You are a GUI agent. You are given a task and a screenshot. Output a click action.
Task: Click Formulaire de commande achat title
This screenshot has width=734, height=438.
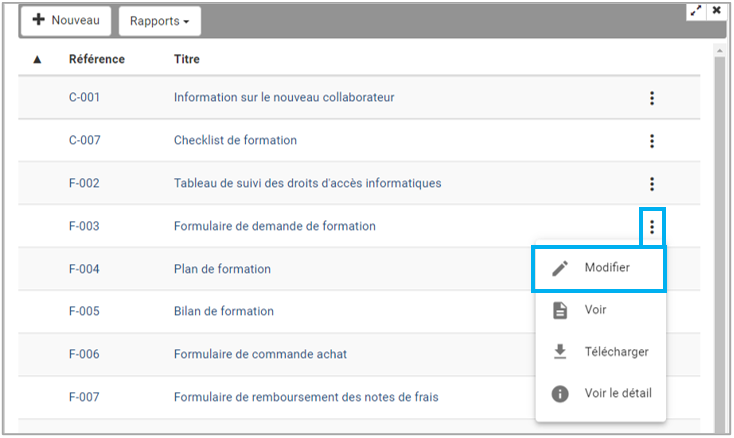(x=260, y=354)
